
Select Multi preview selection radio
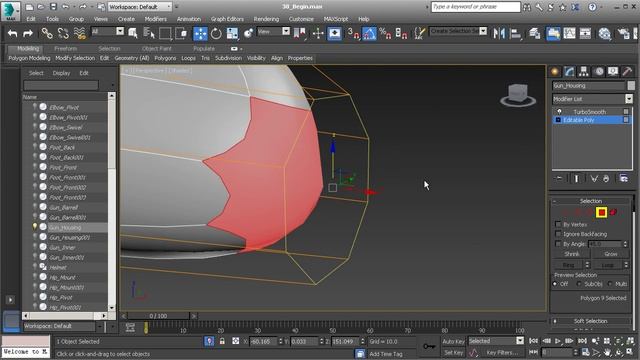click(x=610, y=284)
